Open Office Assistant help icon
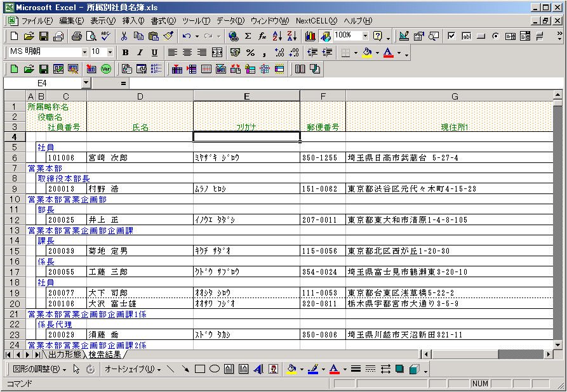The width and height of the screenshot is (567, 392). [378, 36]
